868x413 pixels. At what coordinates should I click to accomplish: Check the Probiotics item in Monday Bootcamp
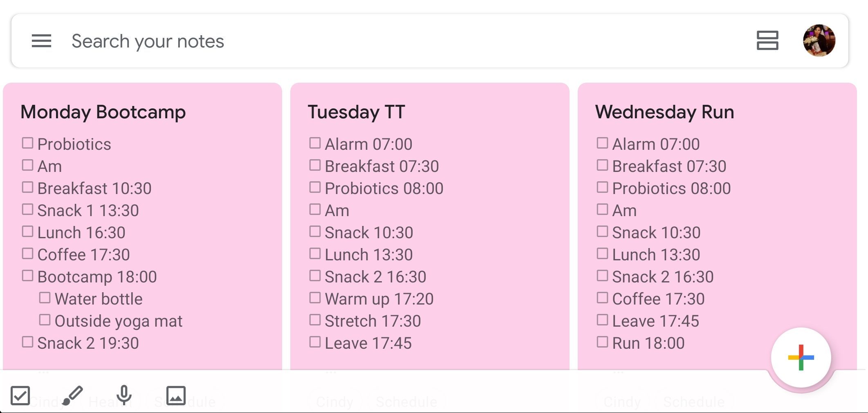pos(27,143)
